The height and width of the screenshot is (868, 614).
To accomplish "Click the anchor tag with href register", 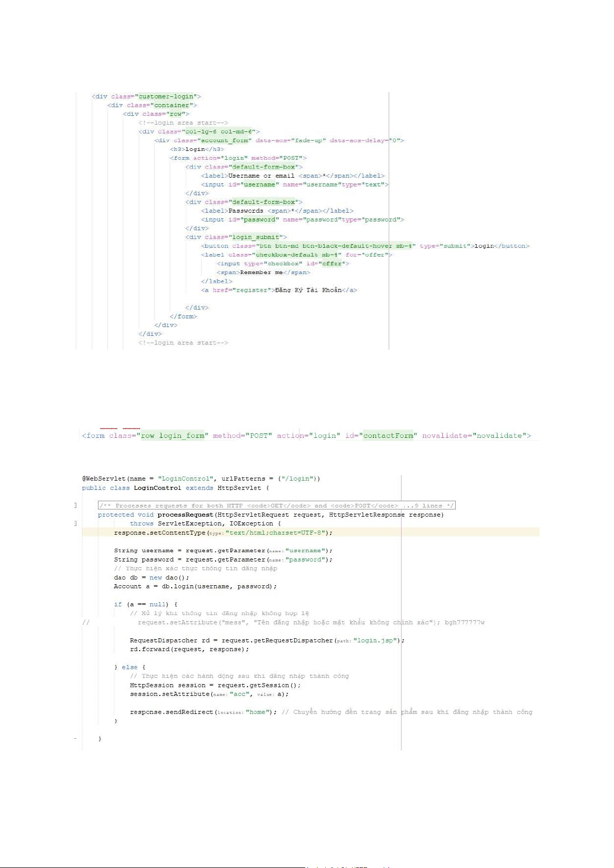I will [x=278, y=290].
